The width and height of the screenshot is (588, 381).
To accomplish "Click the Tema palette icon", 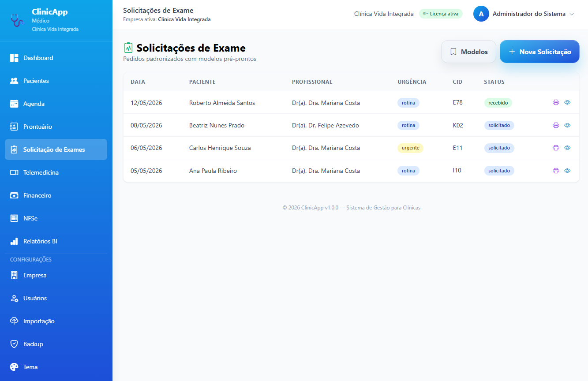I will [x=14, y=367].
